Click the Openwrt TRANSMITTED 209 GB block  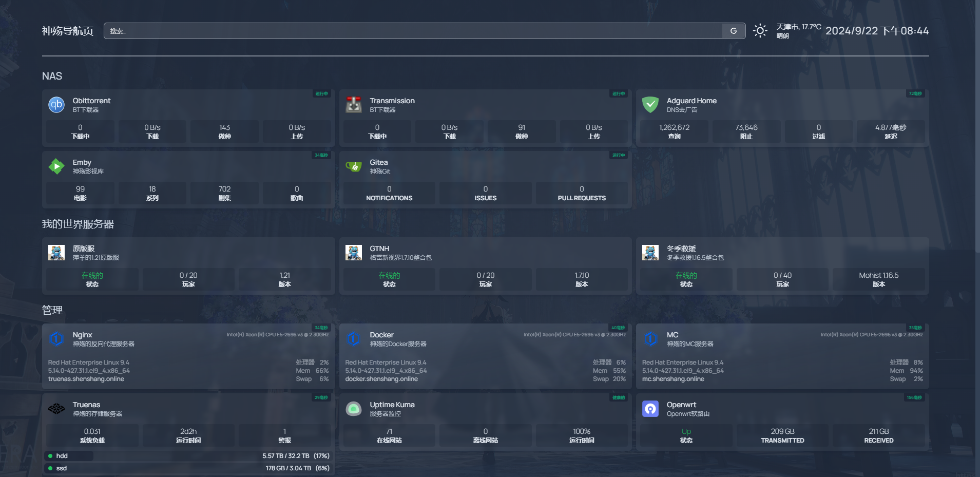(x=782, y=435)
